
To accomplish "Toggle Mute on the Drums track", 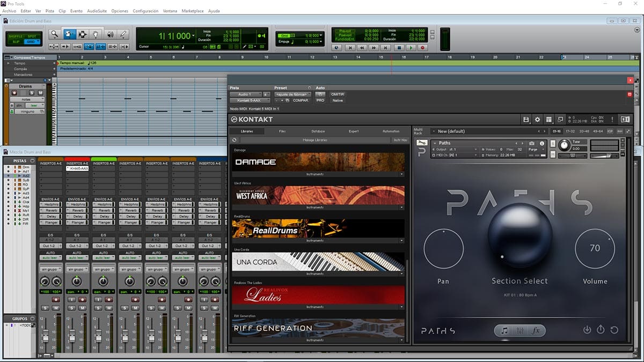I will 40,93.
